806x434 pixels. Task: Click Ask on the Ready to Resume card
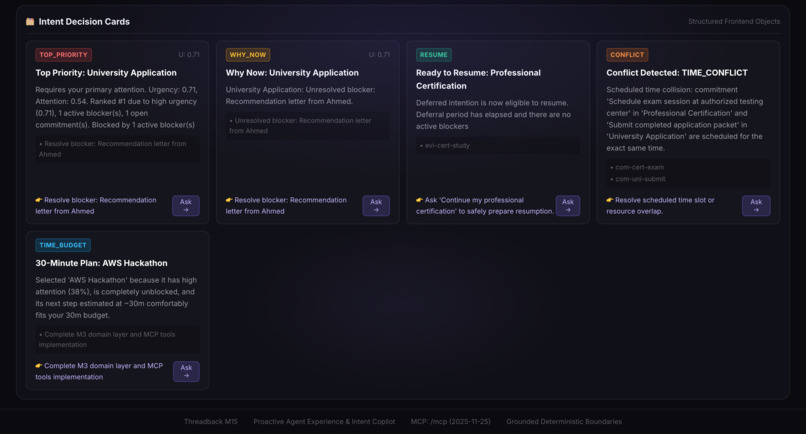coord(567,206)
